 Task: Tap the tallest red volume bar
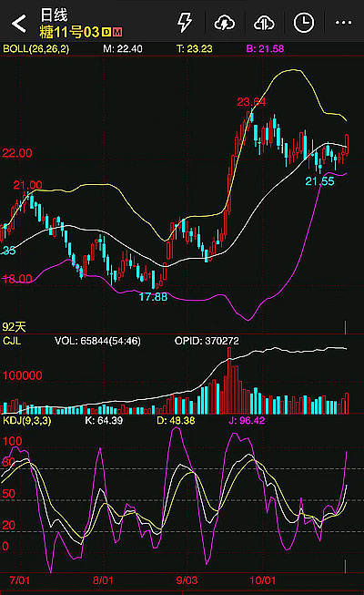[x=229, y=381]
